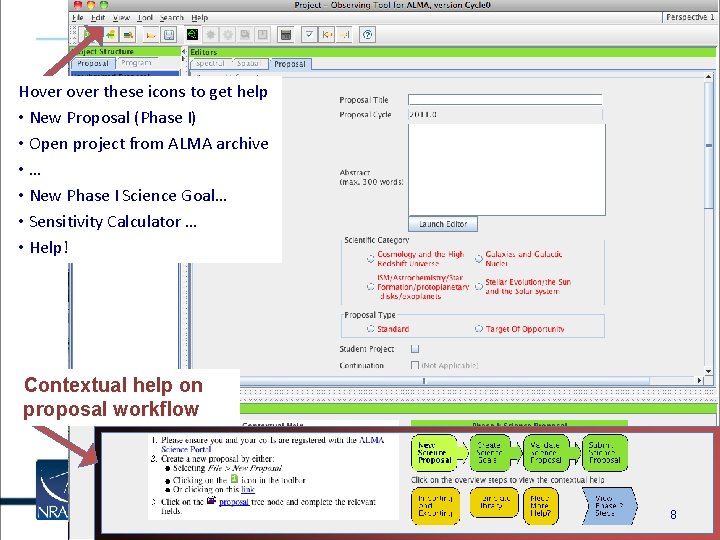The height and width of the screenshot is (540, 720).
Task: Open the Search menu
Action: 172,17
